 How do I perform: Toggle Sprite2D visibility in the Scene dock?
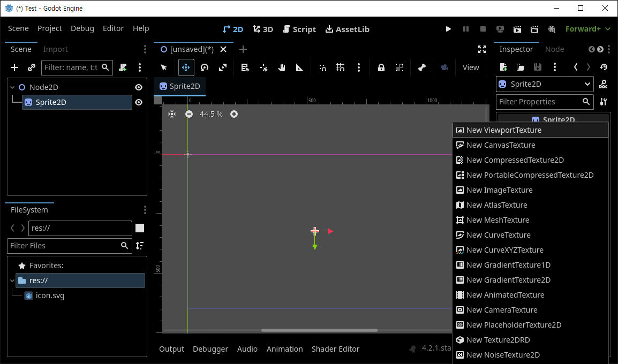(x=139, y=102)
